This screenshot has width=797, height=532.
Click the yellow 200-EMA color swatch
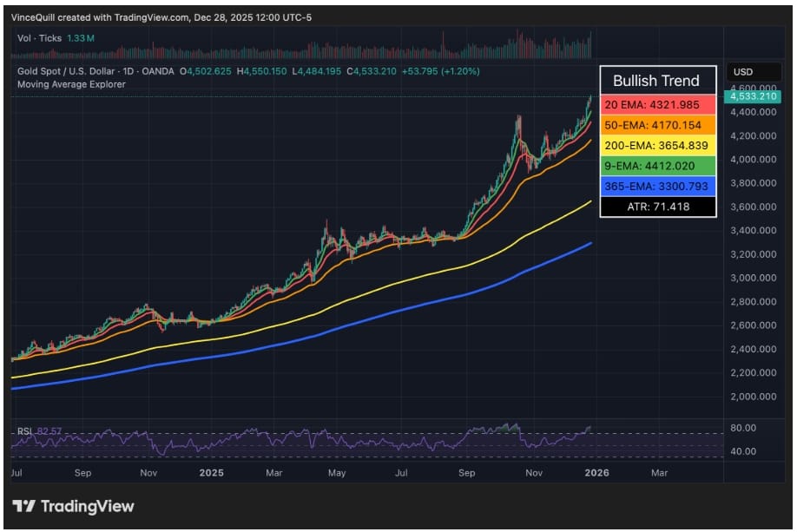609,143
